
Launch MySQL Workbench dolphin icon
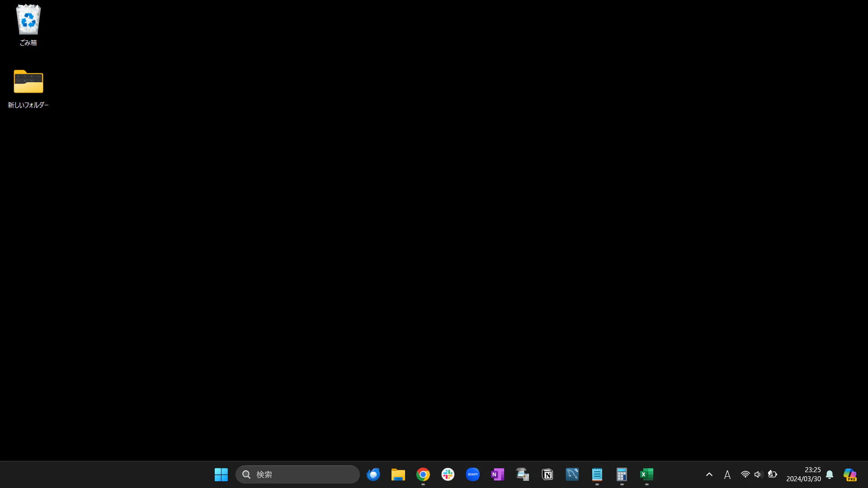pos(572,474)
